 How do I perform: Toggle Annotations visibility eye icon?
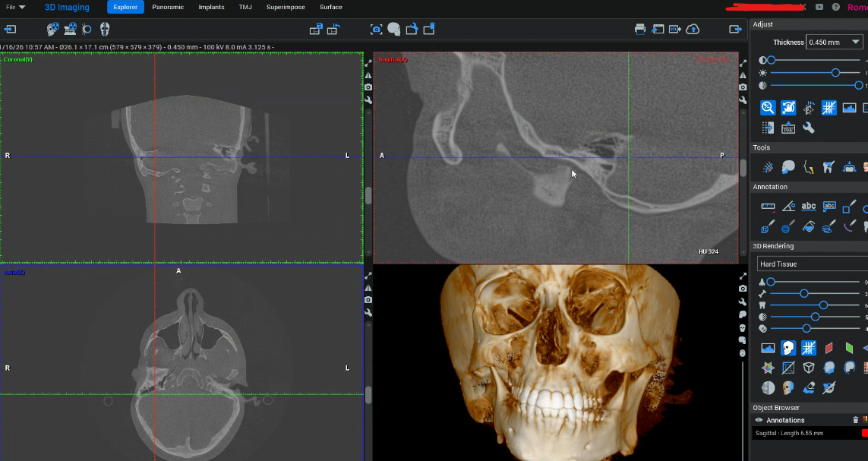(x=759, y=420)
